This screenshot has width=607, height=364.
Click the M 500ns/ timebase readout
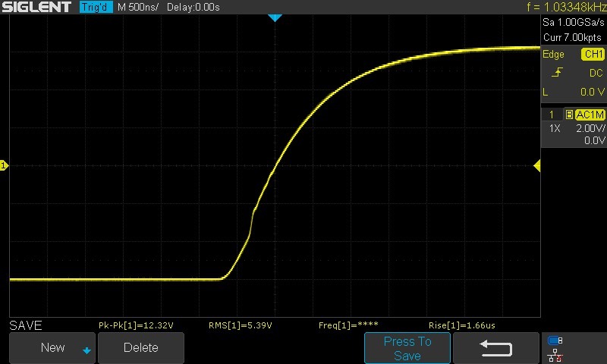click(x=138, y=7)
